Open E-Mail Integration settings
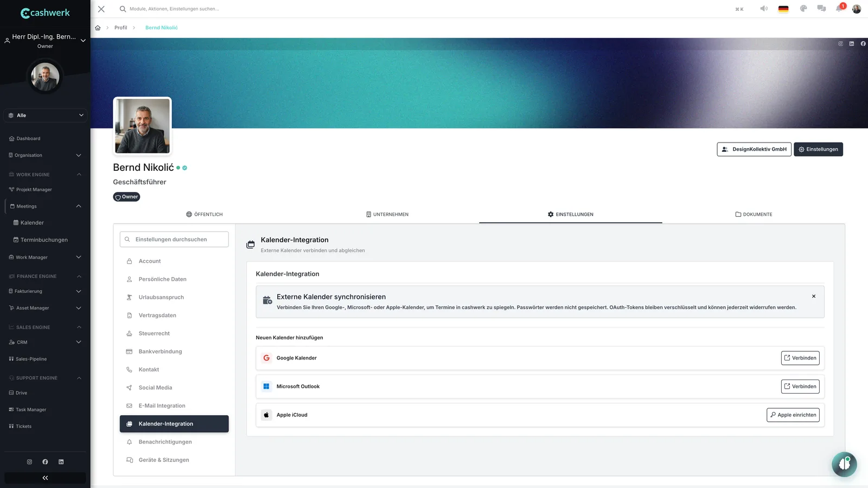Viewport: 868px width, 488px height. pyautogui.click(x=174, y=406)
